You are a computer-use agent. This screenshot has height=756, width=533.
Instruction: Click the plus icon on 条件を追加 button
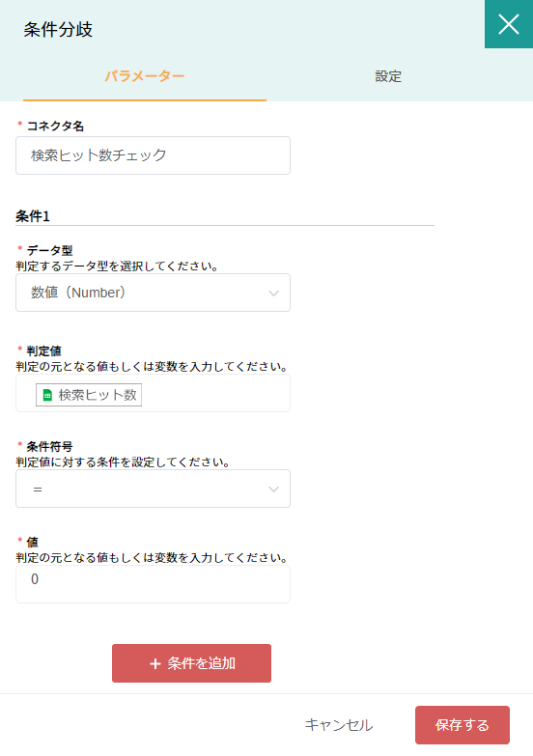coord(154,664)
